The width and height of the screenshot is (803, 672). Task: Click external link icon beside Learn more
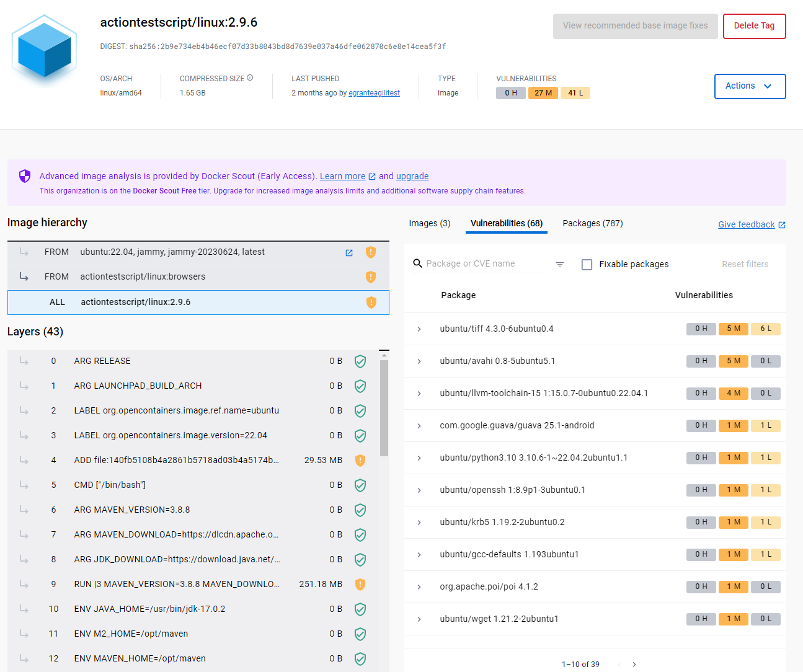tap(372, 177)
